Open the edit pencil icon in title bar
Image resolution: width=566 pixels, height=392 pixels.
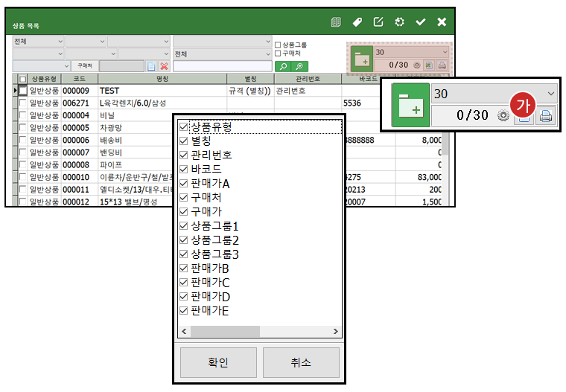378,22
